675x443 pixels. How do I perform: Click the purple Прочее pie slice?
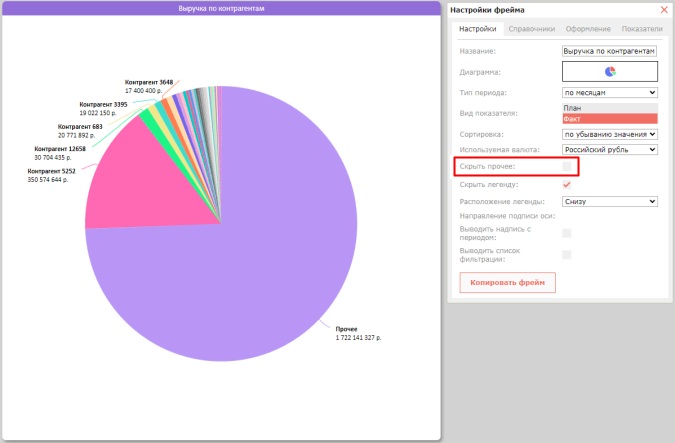point(258,267)
